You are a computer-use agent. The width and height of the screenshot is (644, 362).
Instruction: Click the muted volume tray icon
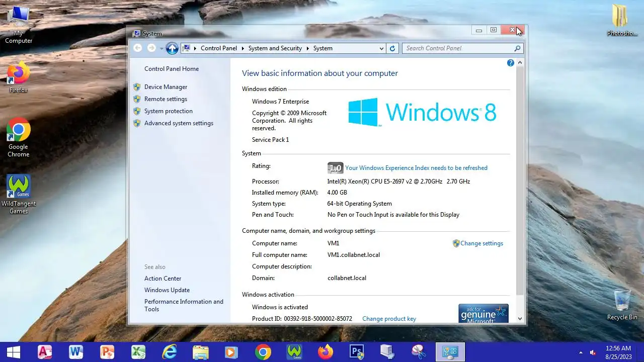[x=593, y=352]
